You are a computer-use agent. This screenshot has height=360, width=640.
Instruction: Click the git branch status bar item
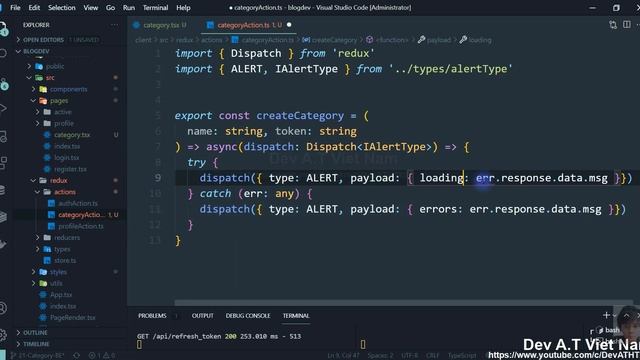[x=37, y=356]
